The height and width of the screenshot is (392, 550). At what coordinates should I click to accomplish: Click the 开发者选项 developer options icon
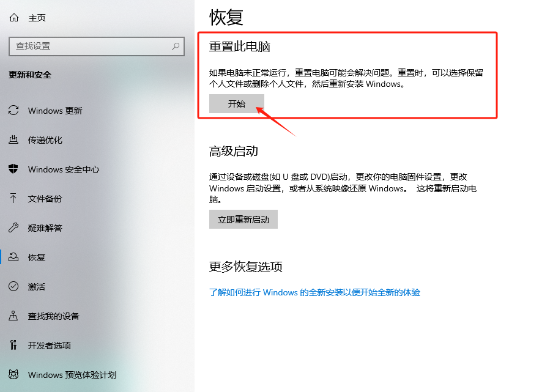pyautogui.click(x=13, y=346)
